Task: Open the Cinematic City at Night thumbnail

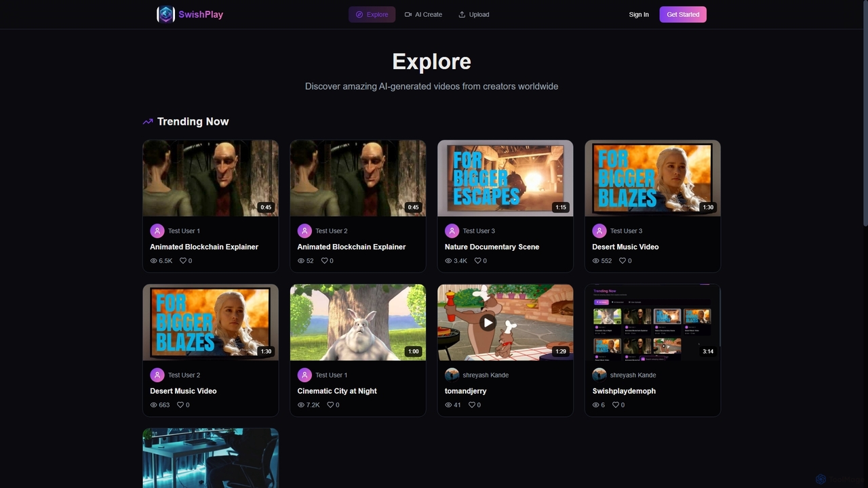Action: coord(358,323)
